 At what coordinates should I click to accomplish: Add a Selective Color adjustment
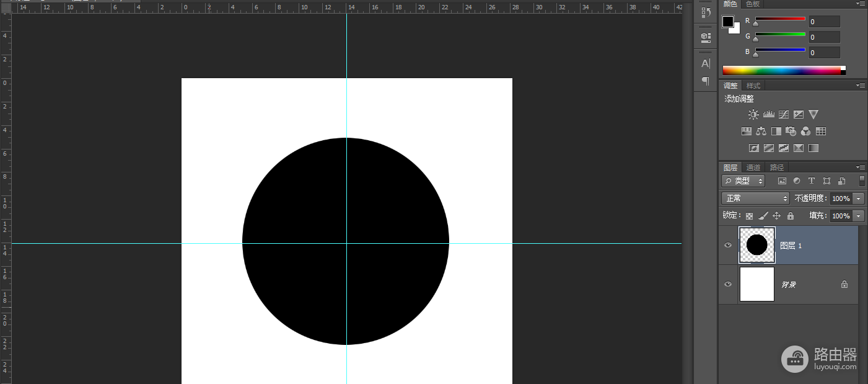tap(799, 148)
